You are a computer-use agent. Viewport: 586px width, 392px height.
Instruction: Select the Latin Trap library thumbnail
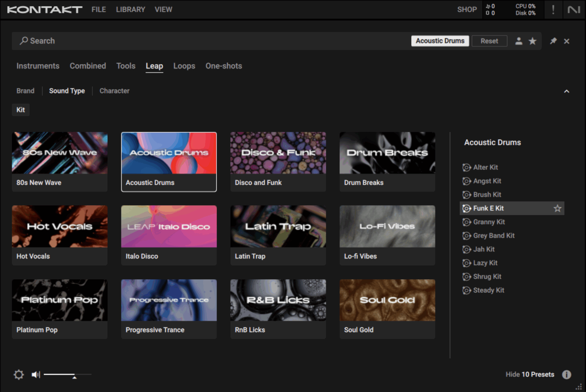278,226
